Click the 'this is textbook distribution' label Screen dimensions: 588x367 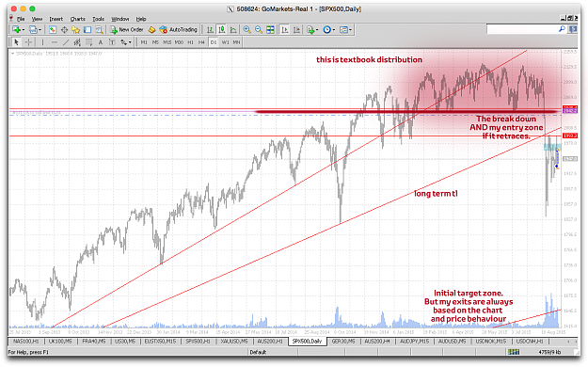point(369,59)
